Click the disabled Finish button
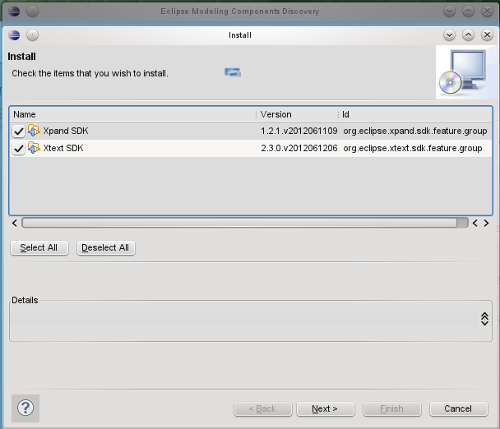The height and width of the screenshot is (429, 500). 392,409
